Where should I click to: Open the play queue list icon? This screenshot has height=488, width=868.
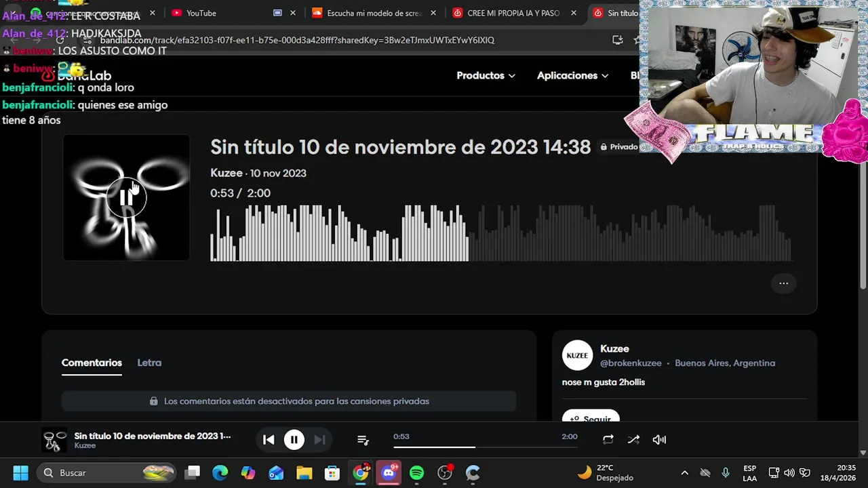363,440
